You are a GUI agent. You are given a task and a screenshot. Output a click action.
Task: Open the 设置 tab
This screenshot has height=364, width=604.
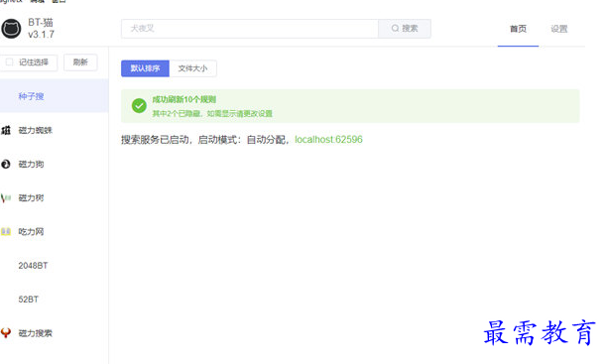pyautogui.click(x=559, y=29)
